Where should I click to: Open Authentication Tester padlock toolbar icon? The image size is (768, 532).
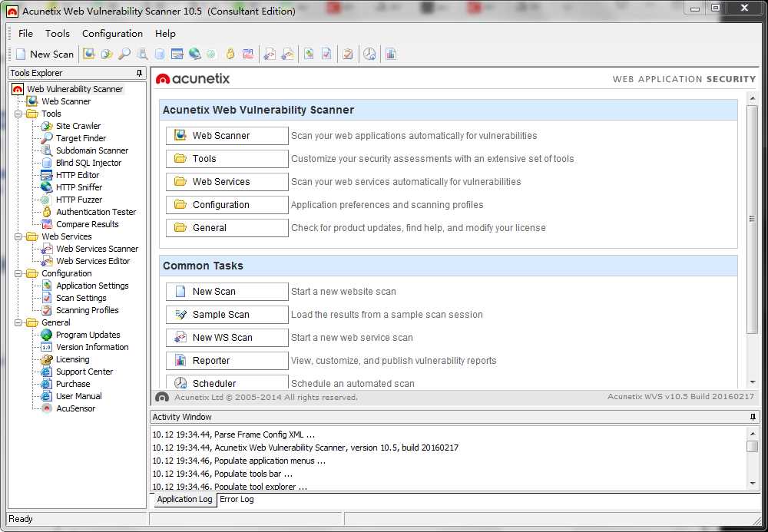[230, 54]
